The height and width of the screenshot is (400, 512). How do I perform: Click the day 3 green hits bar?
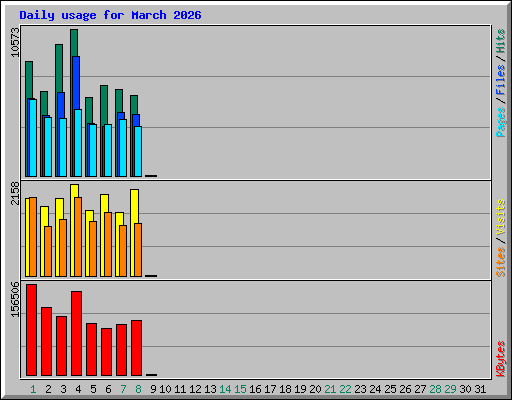pos(59,68)
